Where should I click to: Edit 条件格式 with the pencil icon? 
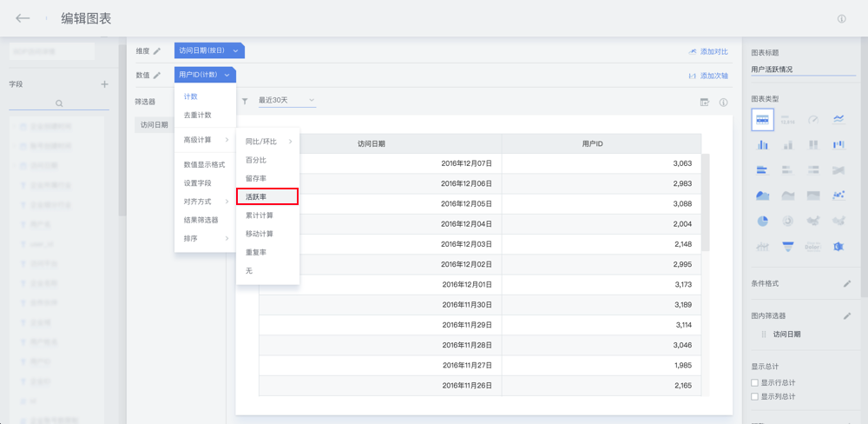[x=847, y=284]
